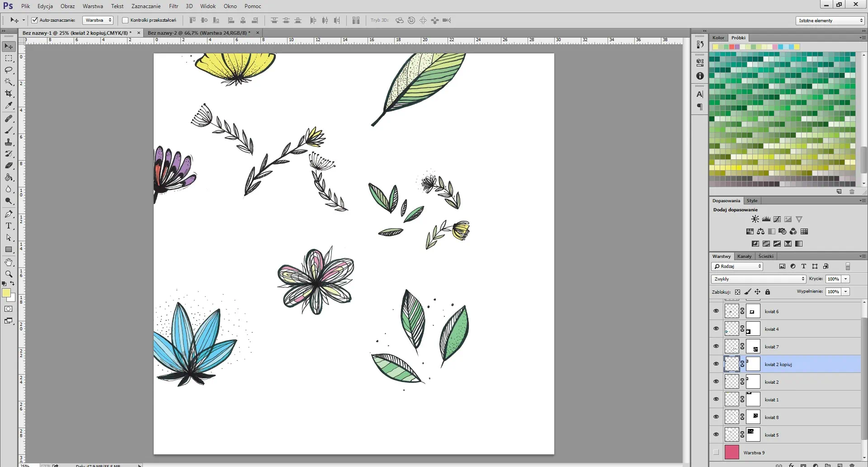Uncheck the Auto-zaznaczanie checkbox
Viewport: 868px width, 467px height.
point(35,20)
